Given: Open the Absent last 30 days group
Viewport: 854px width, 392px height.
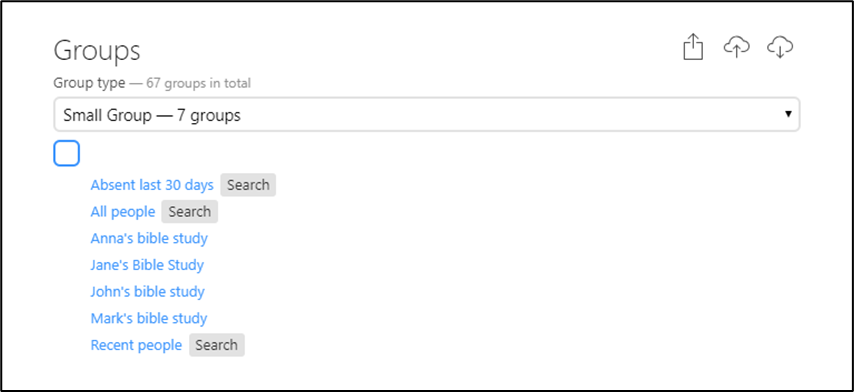Looking at the screenshot, I should 152,185.
